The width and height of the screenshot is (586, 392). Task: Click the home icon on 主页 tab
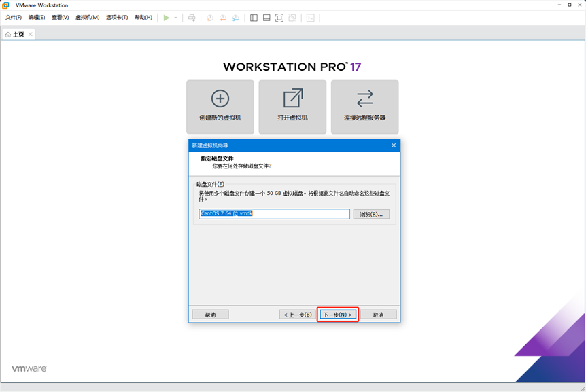tap(8, 35)
